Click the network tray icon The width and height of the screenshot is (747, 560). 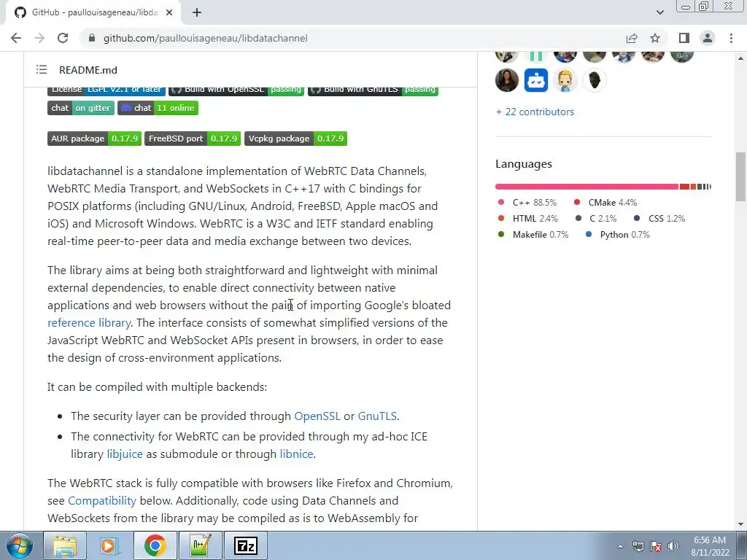(638, 546)
